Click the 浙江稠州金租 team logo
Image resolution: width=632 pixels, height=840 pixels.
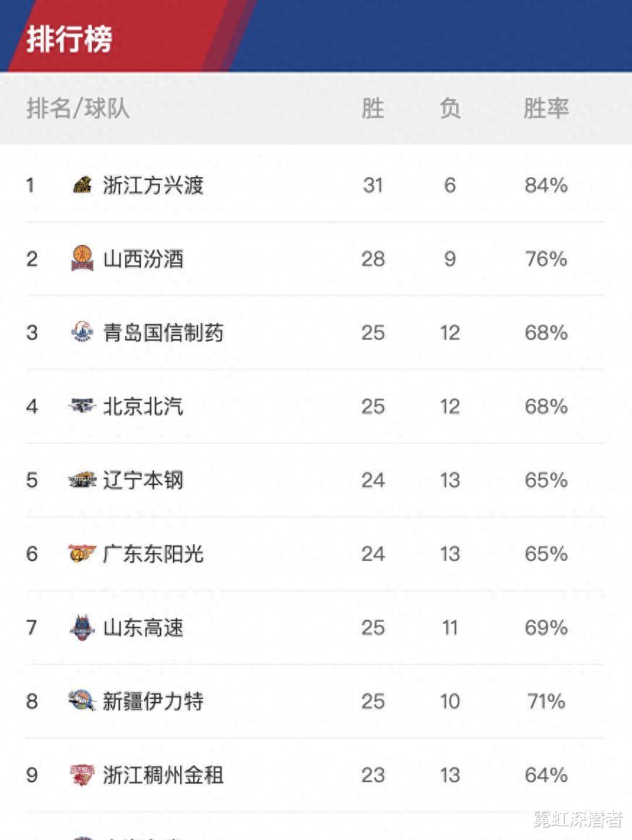pos(82,775)
